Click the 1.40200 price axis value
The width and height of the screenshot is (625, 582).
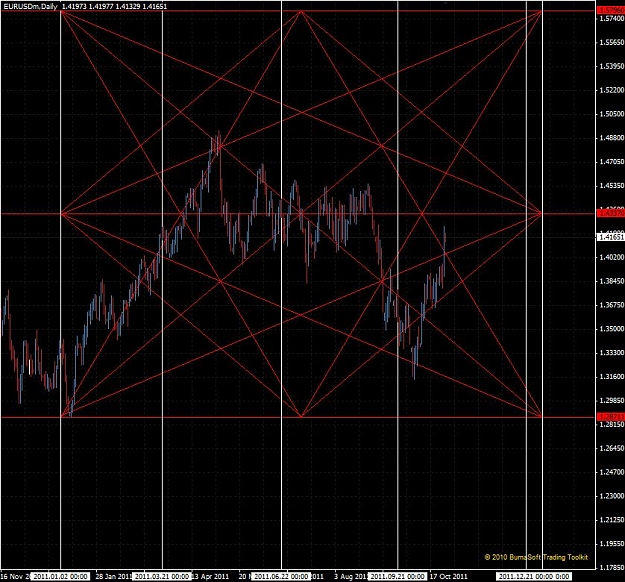pos(612,258)
